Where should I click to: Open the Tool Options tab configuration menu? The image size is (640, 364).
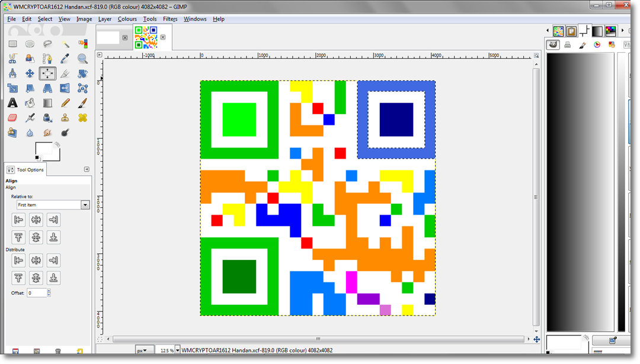(x=87, y=169)
